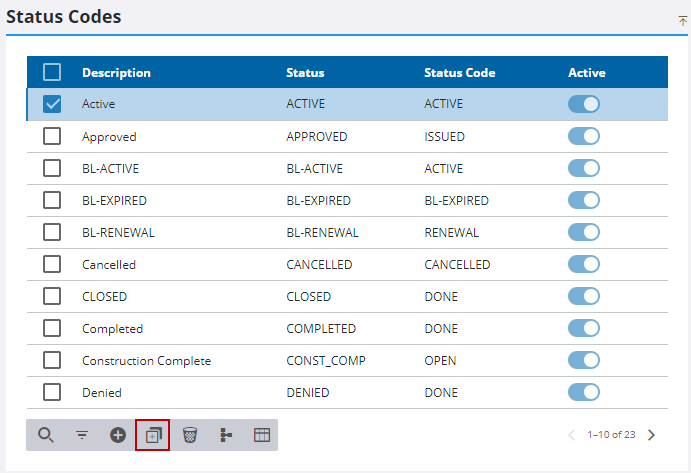The height and width of the screenshot is (473, 691).
Task: Toggle Active switch for BL-RENEWAL row
Action: click(584, 232)
